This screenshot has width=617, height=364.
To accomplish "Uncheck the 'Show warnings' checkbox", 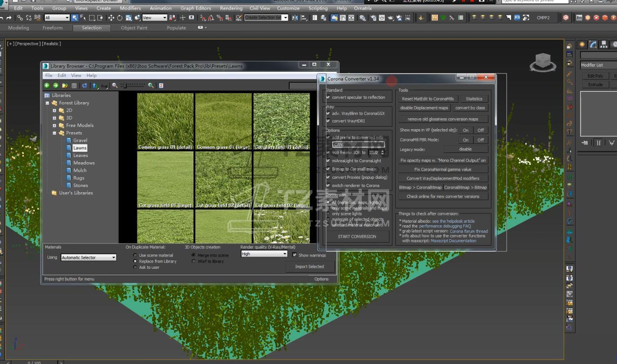I will click(295, 255).
